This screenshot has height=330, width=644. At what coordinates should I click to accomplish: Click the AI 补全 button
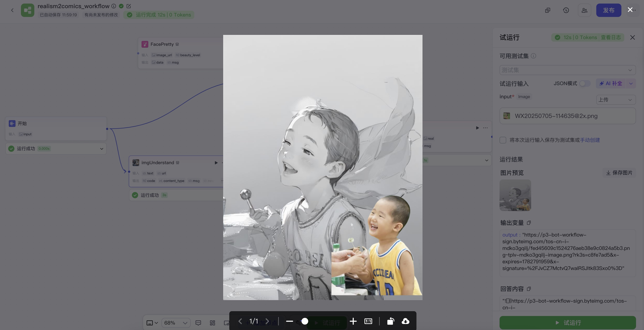coord(611,83)
